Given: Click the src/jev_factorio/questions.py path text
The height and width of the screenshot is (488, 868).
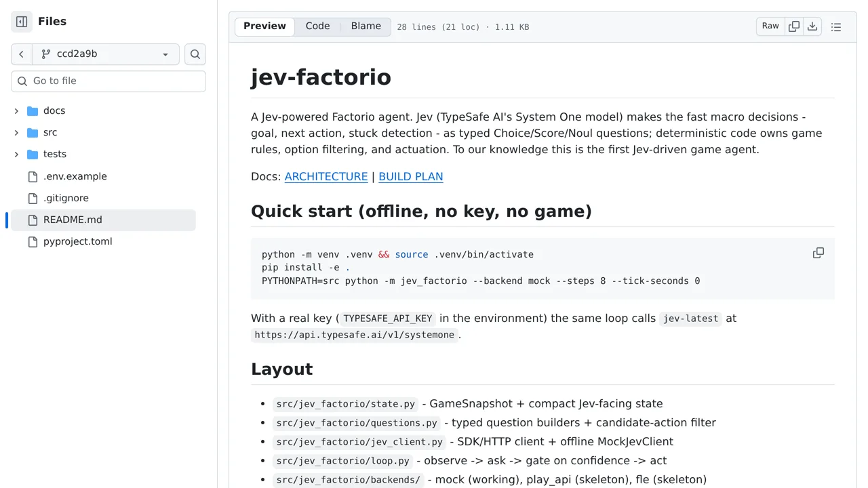Looking at the screenshot, I should 357,423.
